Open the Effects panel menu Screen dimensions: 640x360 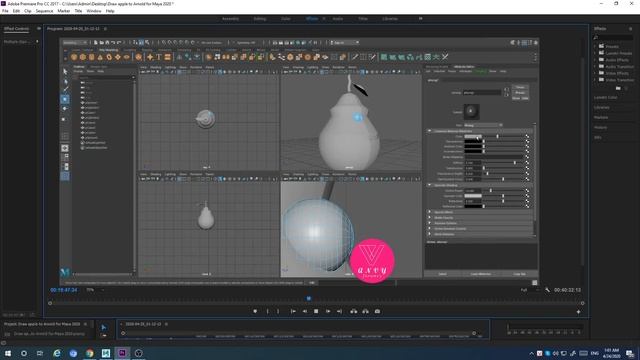631,29
